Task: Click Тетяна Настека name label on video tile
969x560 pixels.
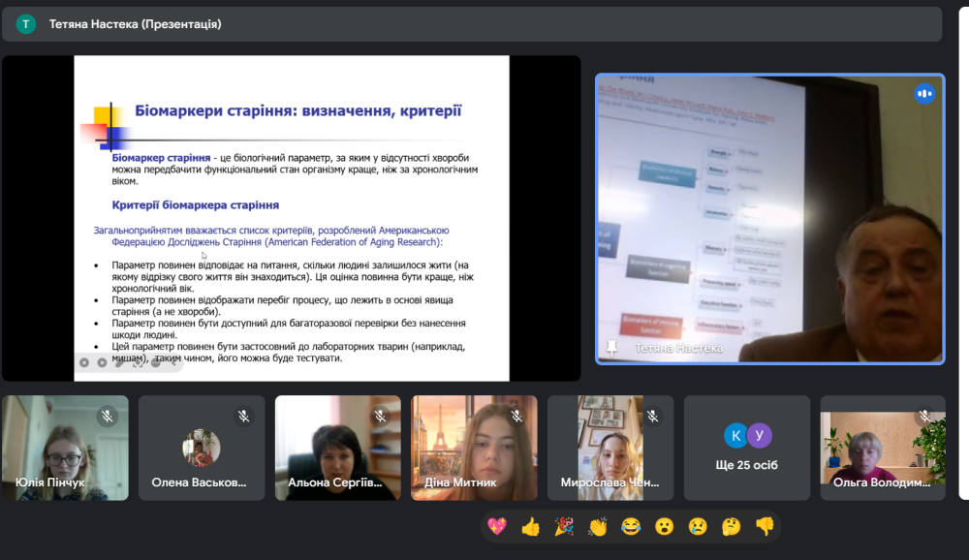Action: click(679, 349)
